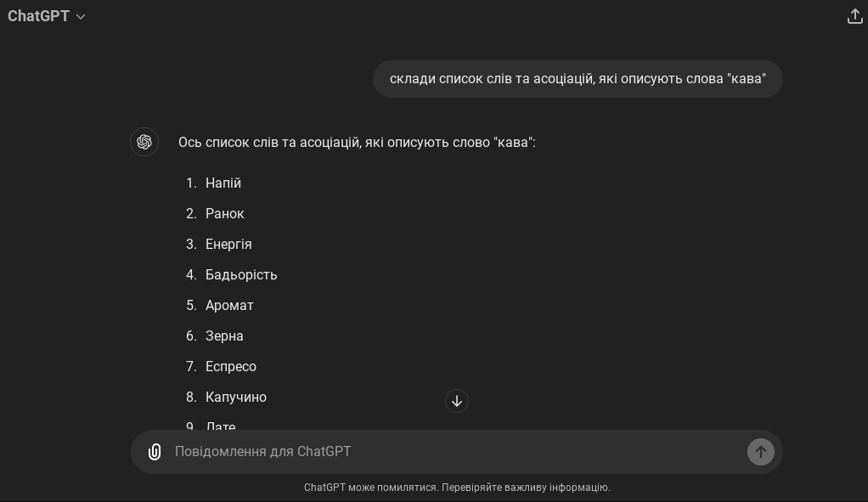
Task: Click the send message arrow icon
Action: (x=760, y=452)
